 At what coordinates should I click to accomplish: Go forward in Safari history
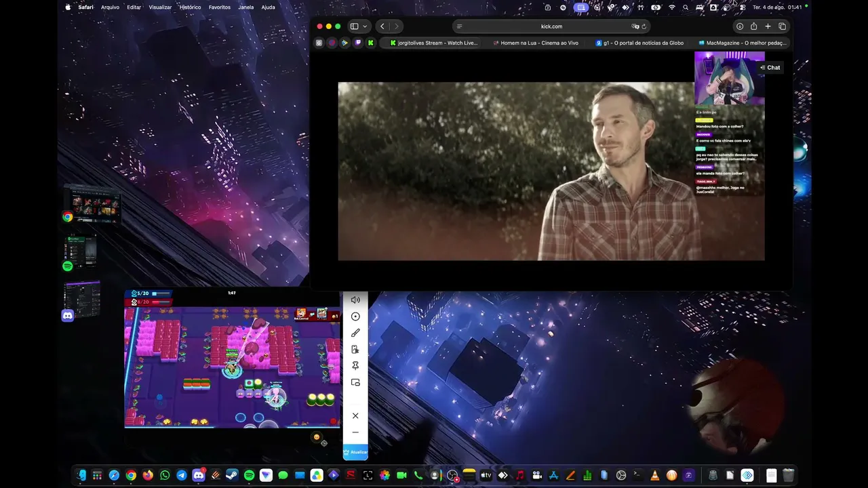[397, 26]
